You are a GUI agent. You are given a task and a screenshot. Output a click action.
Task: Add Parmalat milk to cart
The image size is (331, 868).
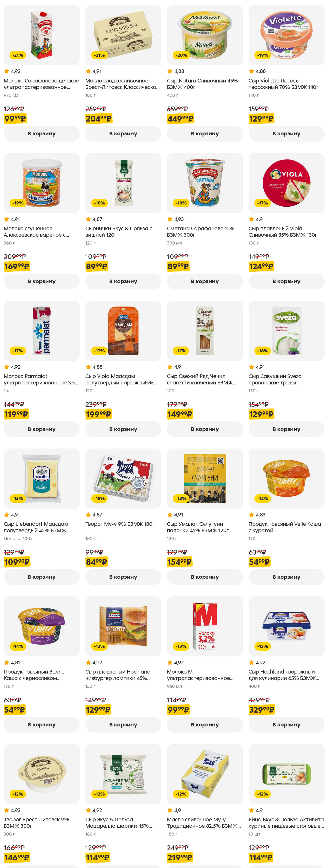pos(42,429)
